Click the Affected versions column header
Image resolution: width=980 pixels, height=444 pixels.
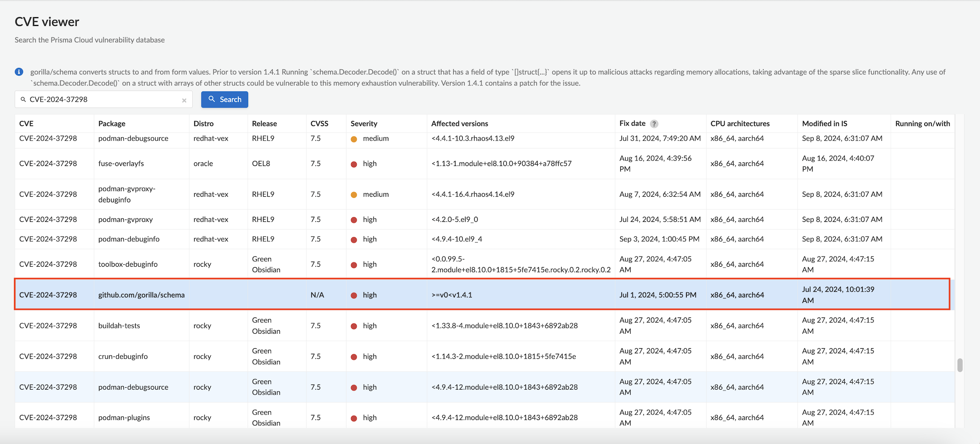[x=459, y=123]
